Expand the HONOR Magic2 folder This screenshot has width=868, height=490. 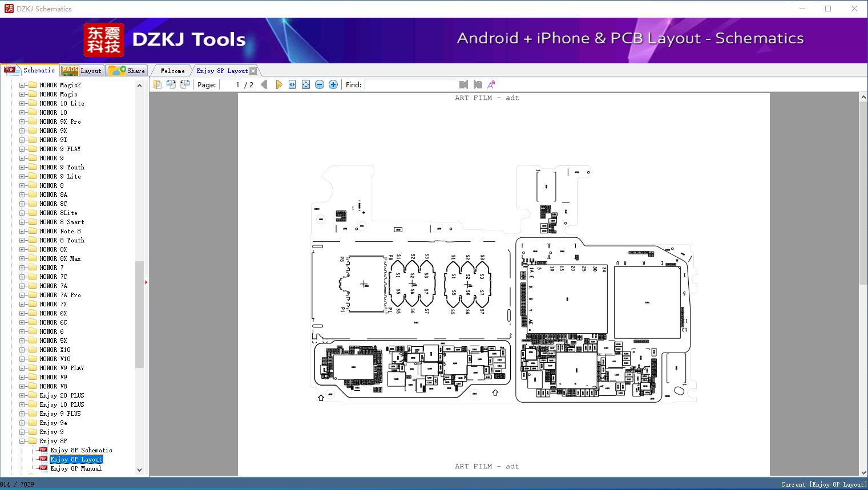(x=22, y=85)
